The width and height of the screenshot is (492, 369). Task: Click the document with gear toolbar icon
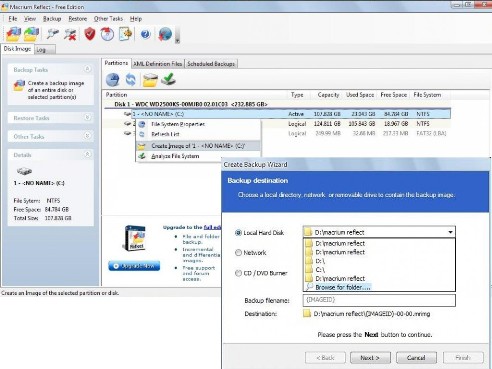pos(125,34)
